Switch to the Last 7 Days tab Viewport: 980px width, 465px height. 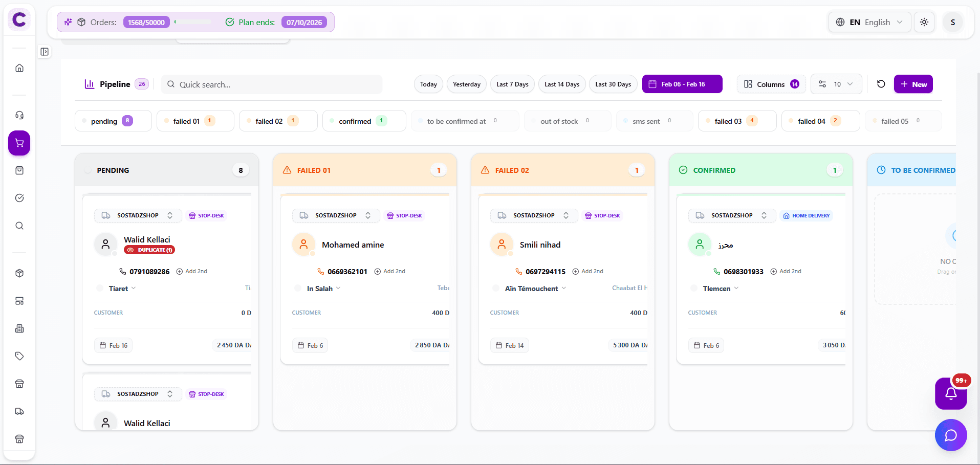[x=512, y=84]
